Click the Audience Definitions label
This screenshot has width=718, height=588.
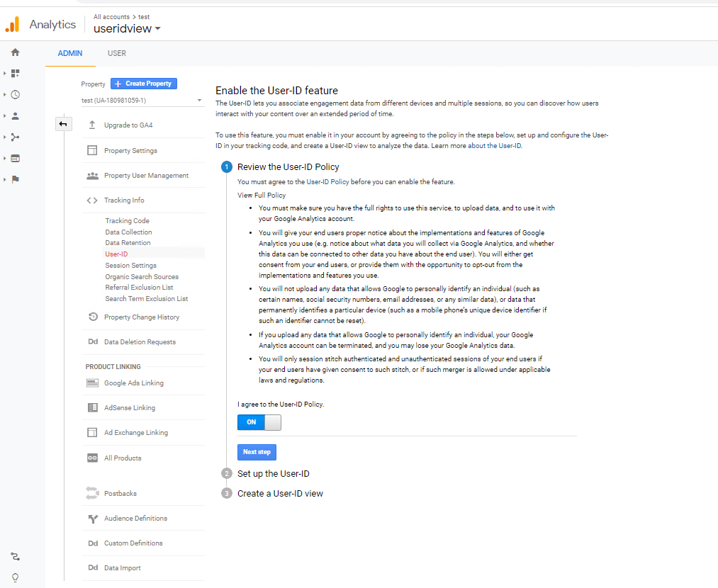135,519
